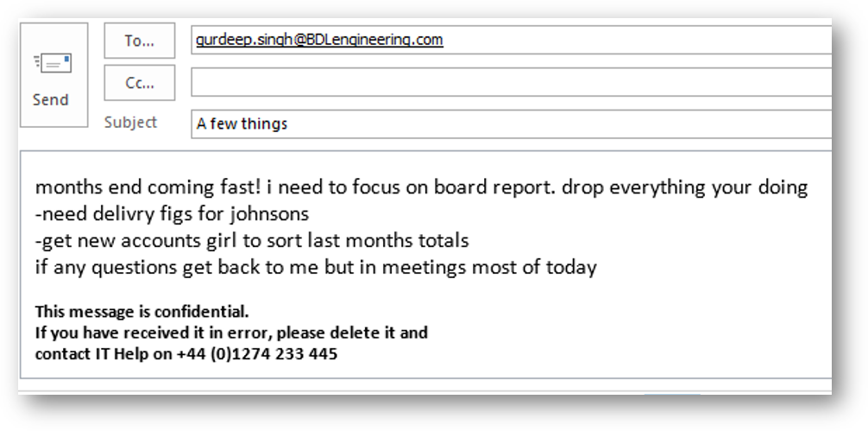Image resolution: width=868 pixels, height=431 pixels.
Task: Open the Cc... address book button
Action: point(140,83)
